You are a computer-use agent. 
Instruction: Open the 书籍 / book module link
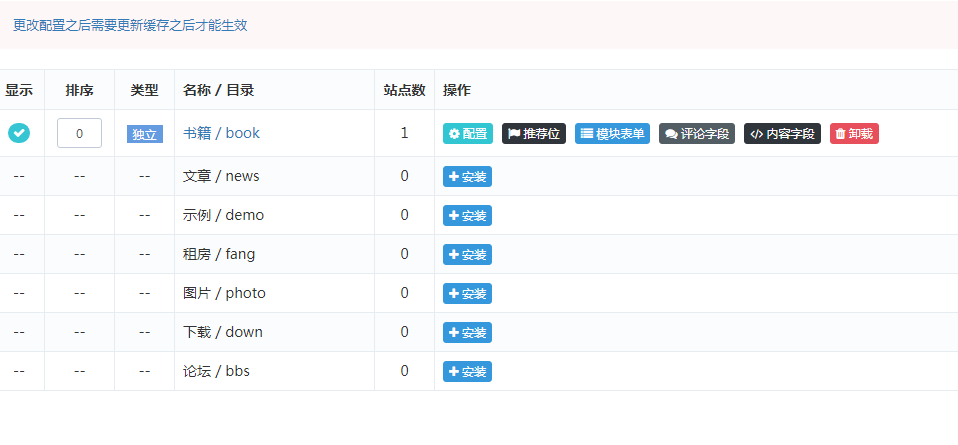(x=221, y=133)
